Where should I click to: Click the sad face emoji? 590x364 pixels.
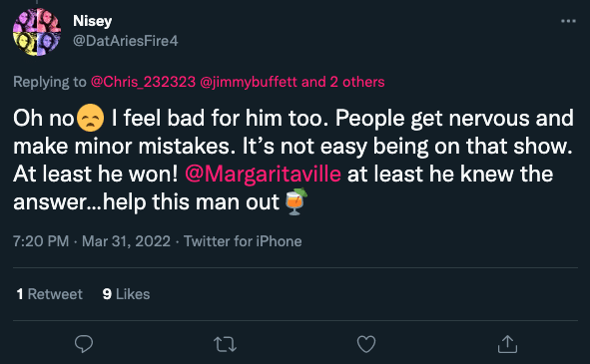click(90, 118)
